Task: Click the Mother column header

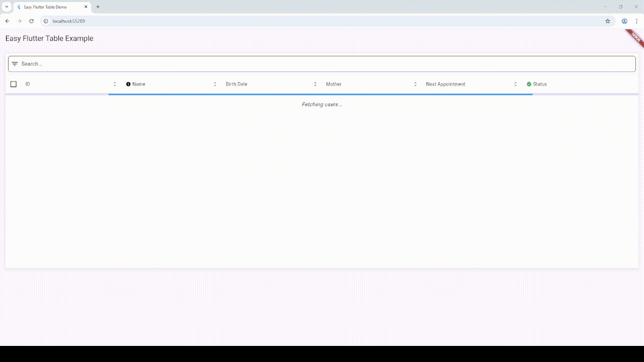Action: [334, 84]
